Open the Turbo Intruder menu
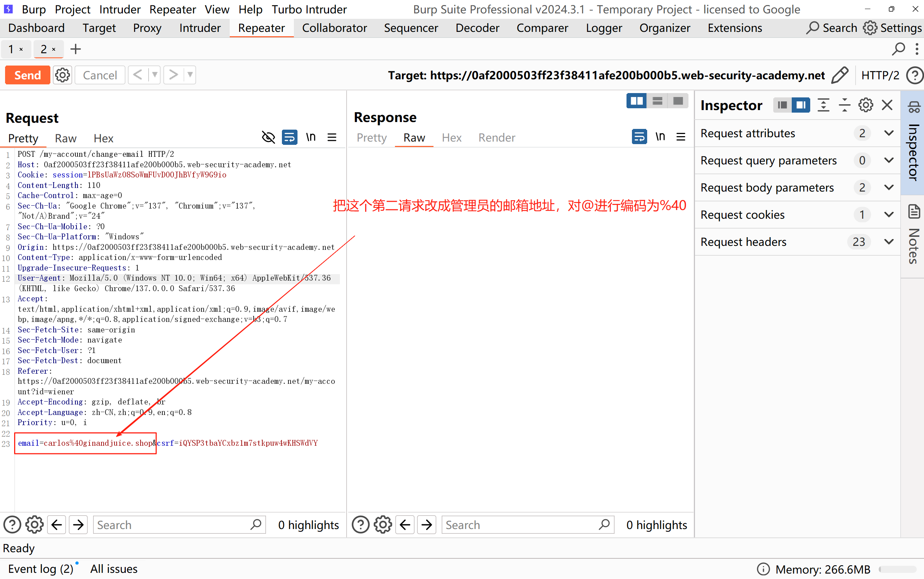The image size is (924, 579). pyautogui.click(x=309, y=9)
